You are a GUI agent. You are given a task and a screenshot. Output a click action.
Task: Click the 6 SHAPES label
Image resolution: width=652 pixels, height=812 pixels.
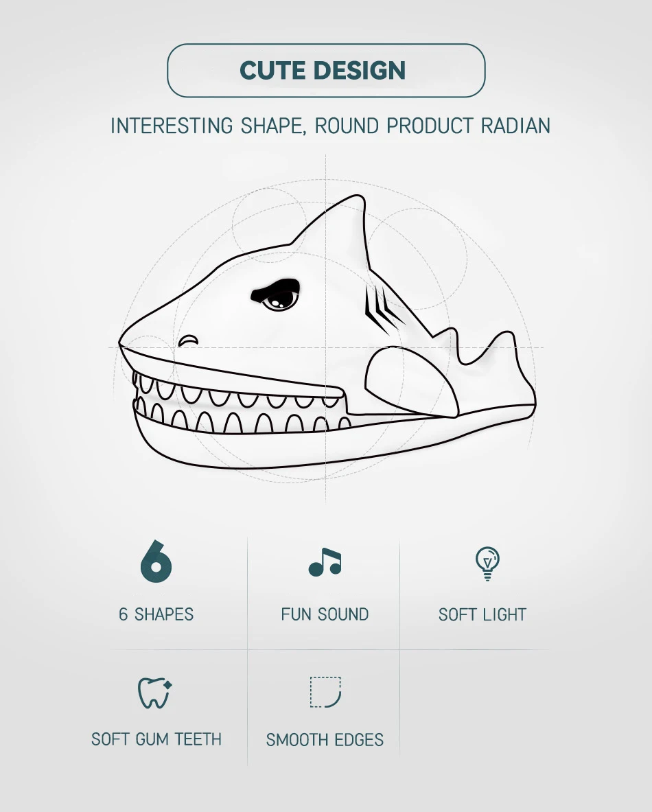click(156, 614)
